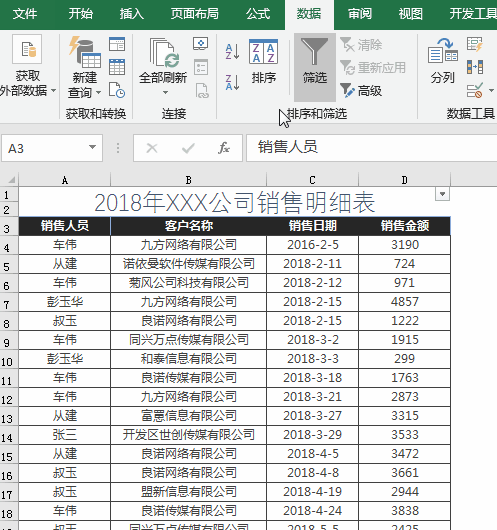The width and height of the screenshot is (497, 530).
Task: Select cell with amount 4857
Action: tap(404, 302)
